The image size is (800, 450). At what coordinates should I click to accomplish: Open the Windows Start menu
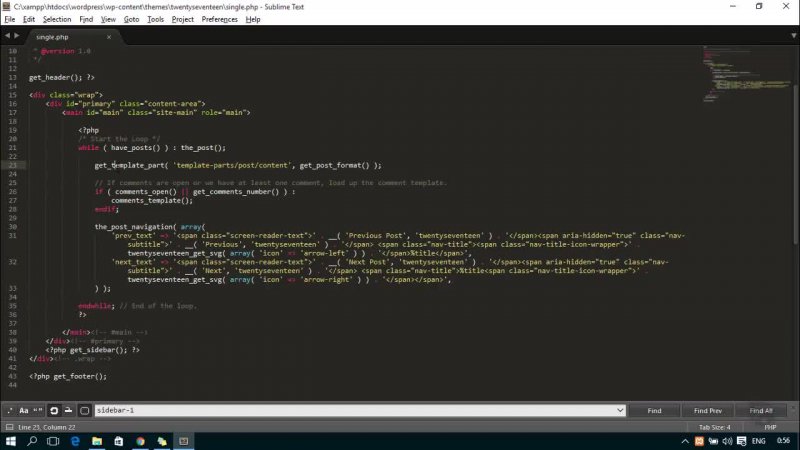pos(11,441)
